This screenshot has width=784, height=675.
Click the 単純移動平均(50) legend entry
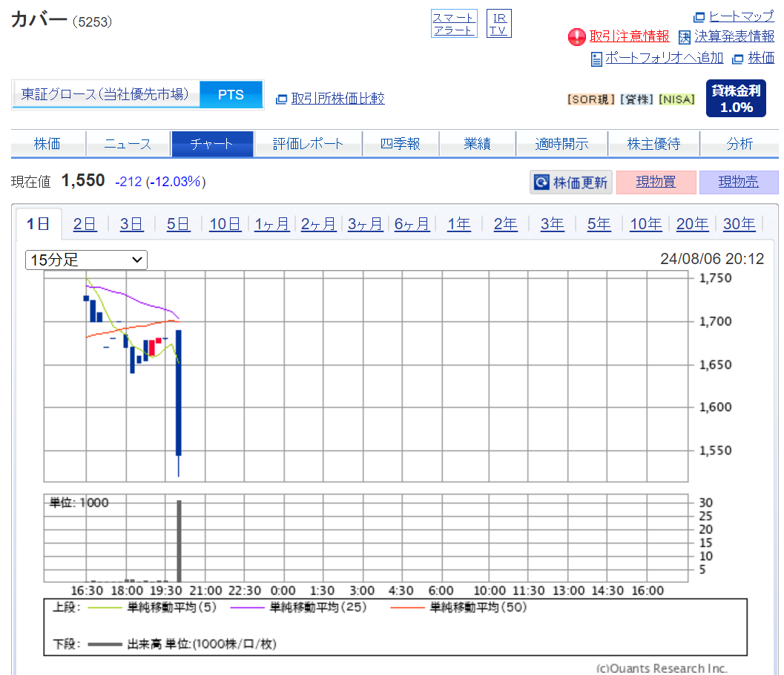458,607
